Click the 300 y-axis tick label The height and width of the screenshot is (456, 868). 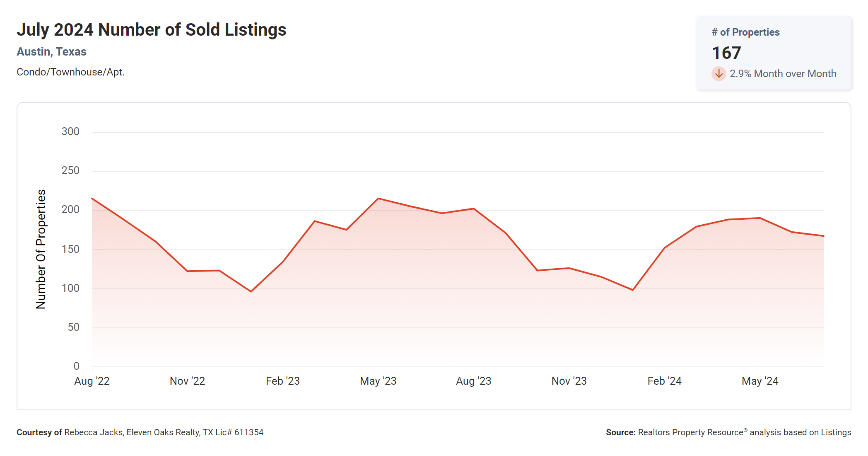pos(70,132)
